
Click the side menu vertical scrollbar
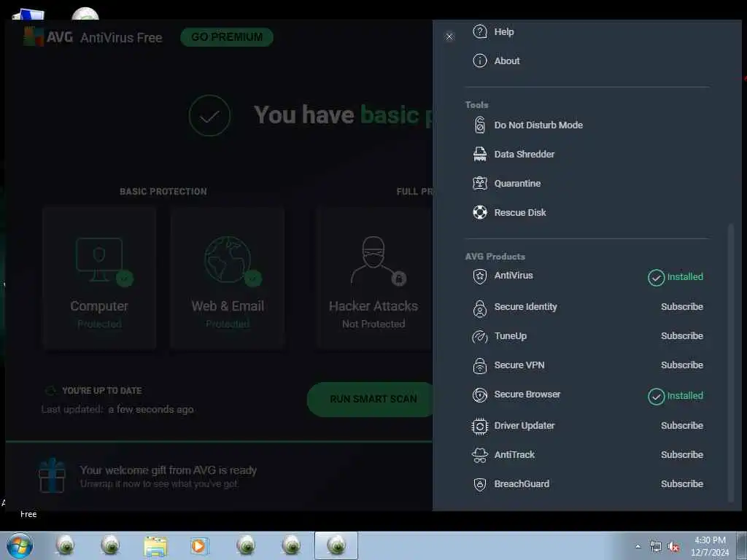point(730,362)
